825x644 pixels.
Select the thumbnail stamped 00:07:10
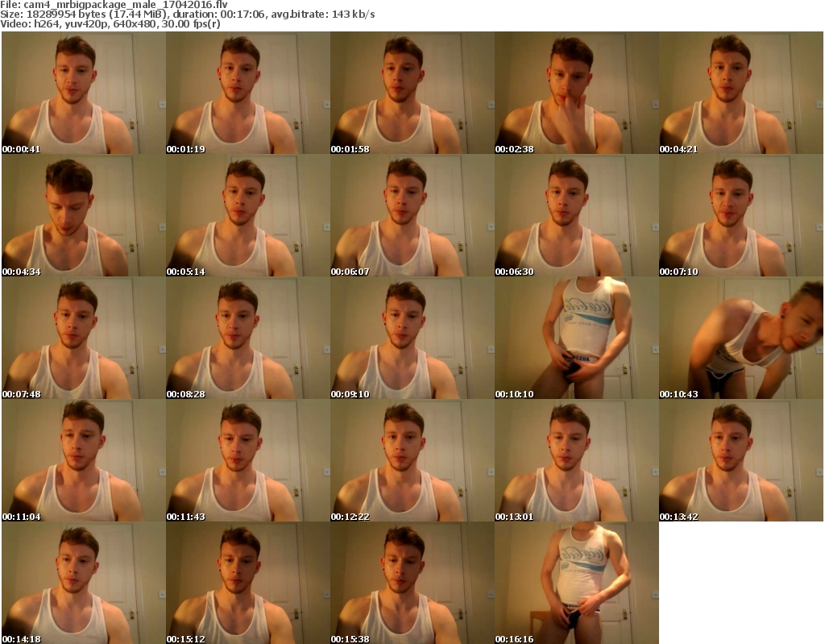(x=741, y=215)
